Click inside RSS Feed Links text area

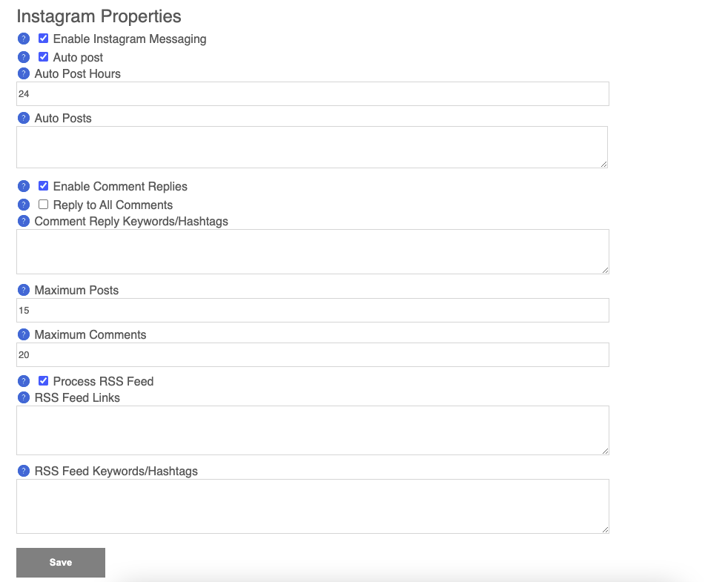point(313,430)
